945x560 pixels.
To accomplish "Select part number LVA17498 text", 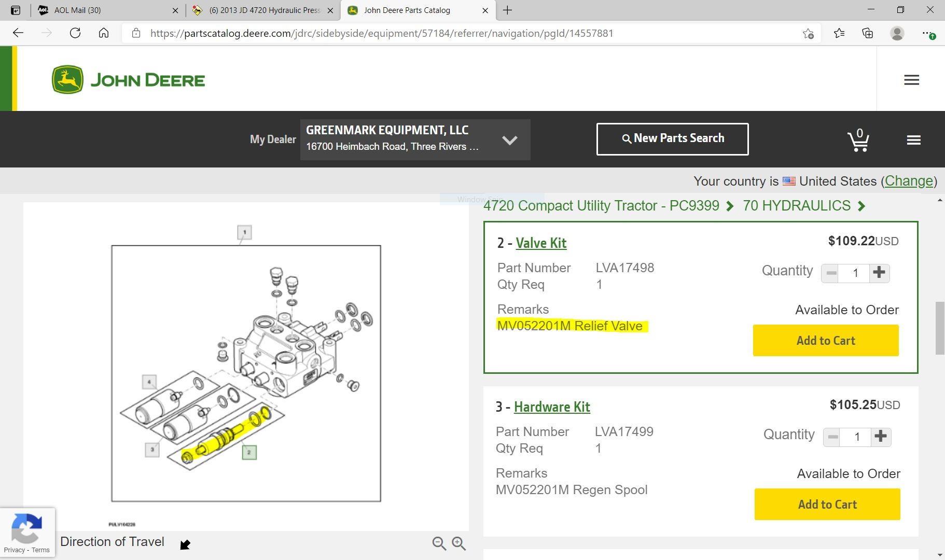I will click(x=625, y=268).
